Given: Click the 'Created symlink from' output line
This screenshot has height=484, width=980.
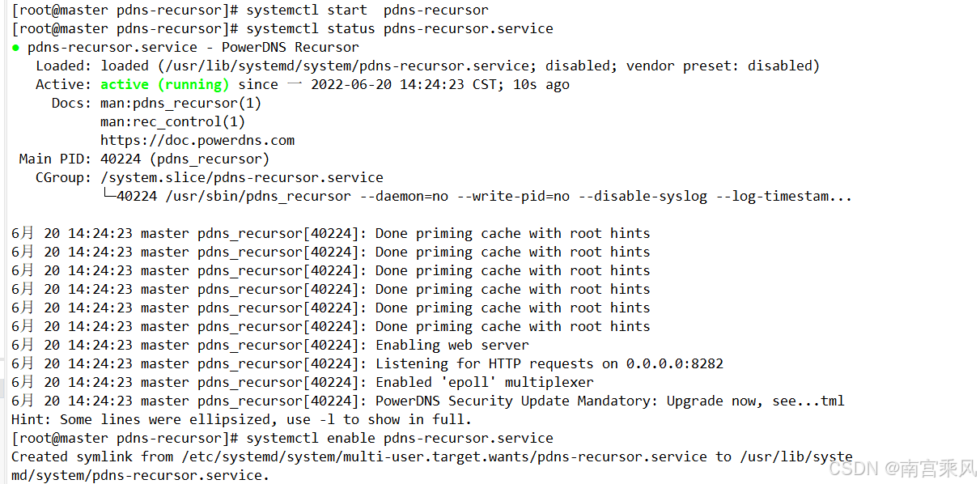Looking at the screenshot, I should [x=432, y=465].
